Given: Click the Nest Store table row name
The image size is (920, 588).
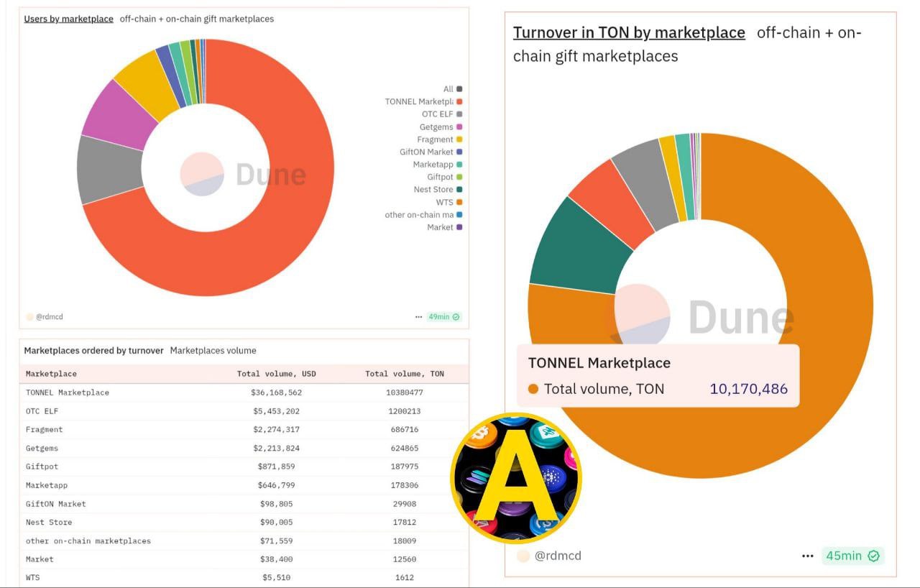Looking at the screenshot, I should pyautogui.click(x=49, y=523).
